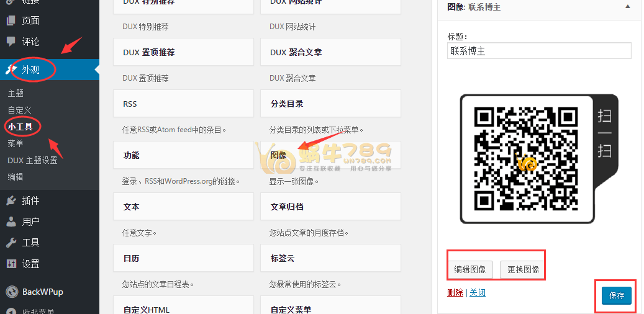This screenshot has width=644, height=314.
Task: Click the 标题 text input field
Action: tap(538, 51)
